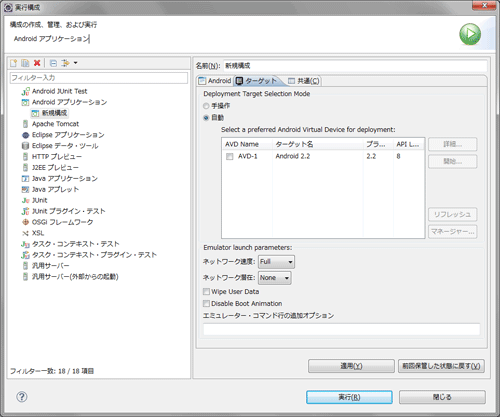Image resolution: width=500 pixels, height=417 pixels.
Task: Click the HTTP プレビュー icon
Action: (25, 157)
